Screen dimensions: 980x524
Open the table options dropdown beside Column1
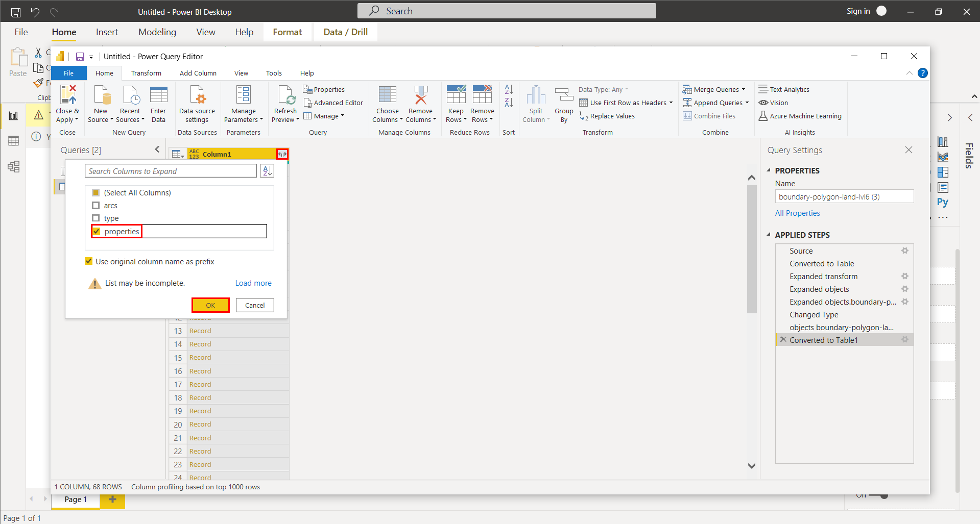point(178,154)
